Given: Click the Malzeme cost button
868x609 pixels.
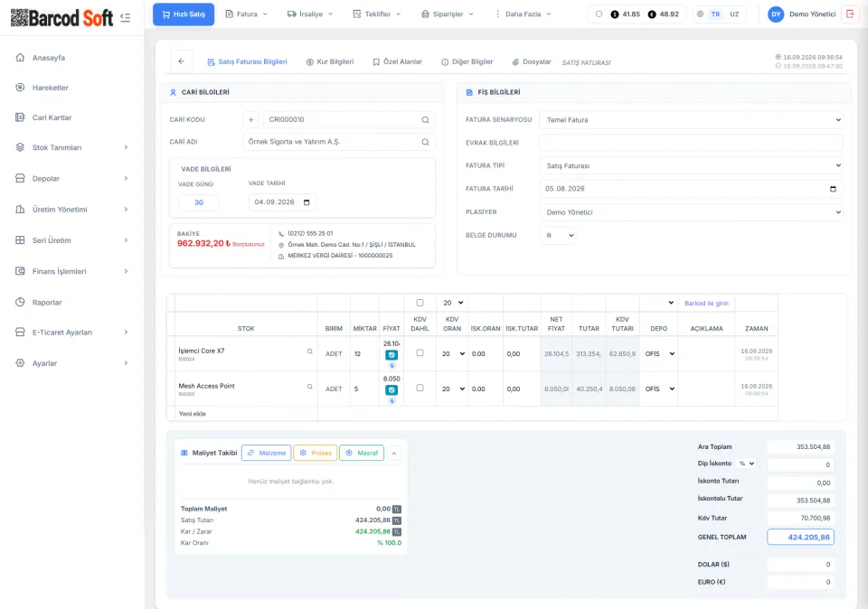Looking at the screenshot, I should (x=267, y=453).
